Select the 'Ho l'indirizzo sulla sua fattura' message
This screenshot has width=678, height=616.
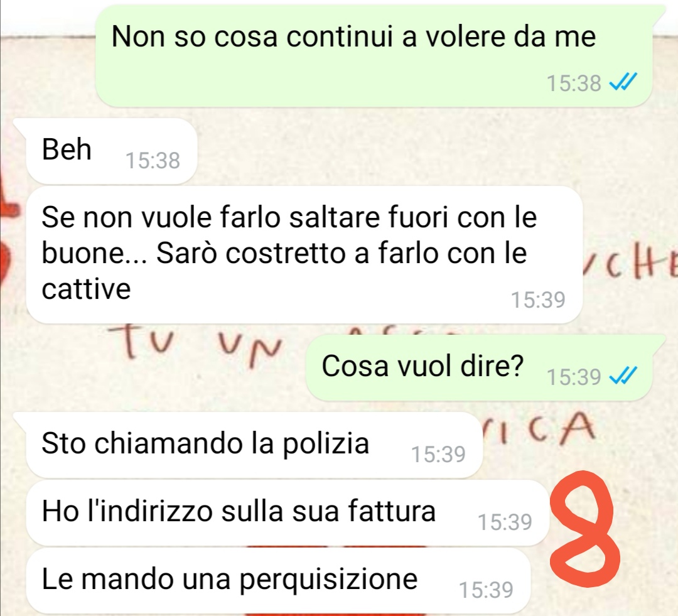click(288, 512)
